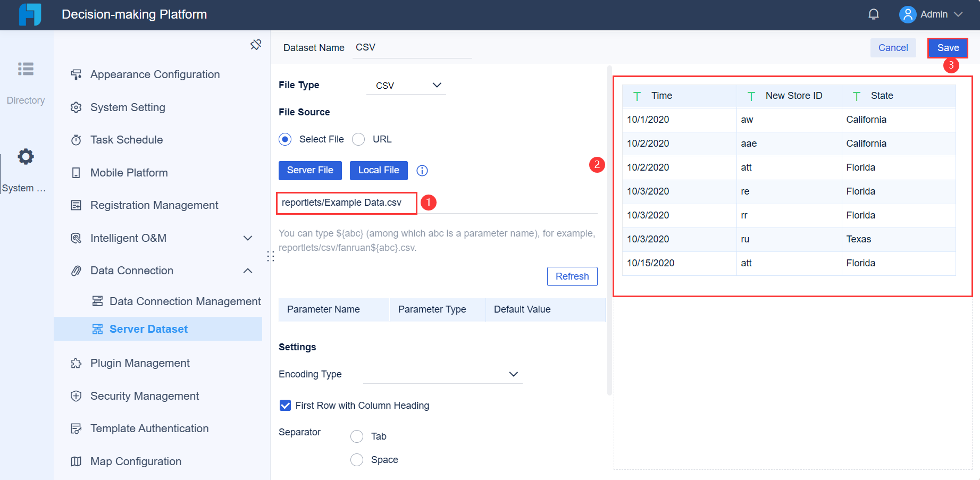Save the CSV dataset
This screenshot has width=980, height=480.
point(947,47)
